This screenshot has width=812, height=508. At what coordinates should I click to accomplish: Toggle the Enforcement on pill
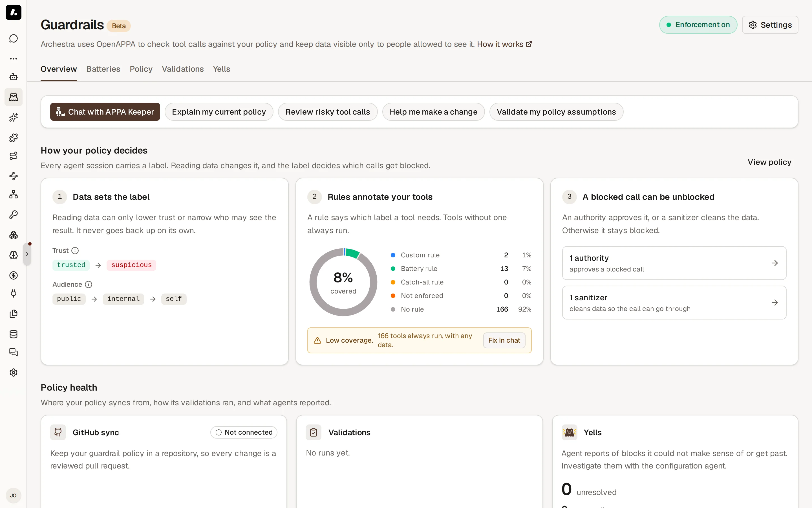[698, 25]
